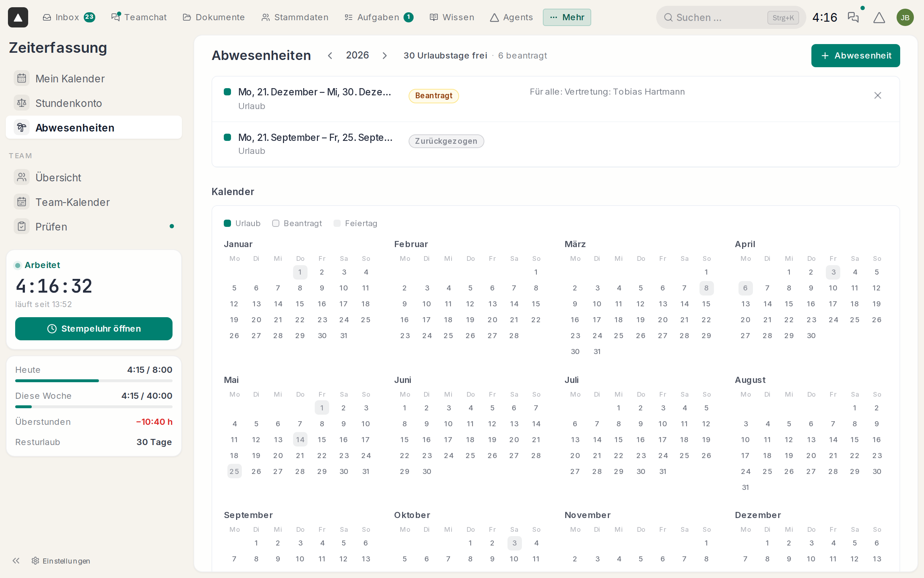924x578 pixels.
Task: Open Aufgaben tasks list
Action: click(379, 17)
